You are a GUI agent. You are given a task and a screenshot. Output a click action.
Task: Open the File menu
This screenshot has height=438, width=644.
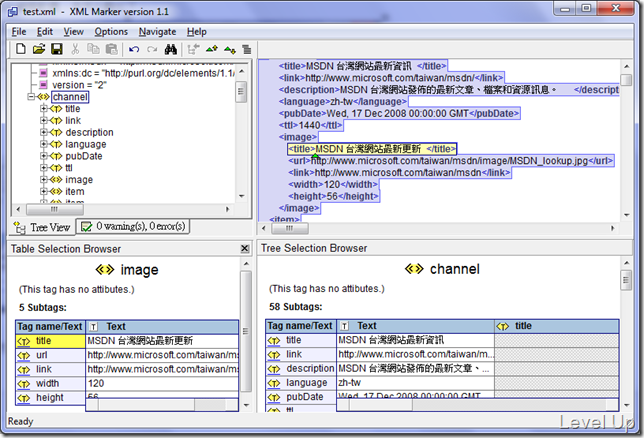(19, 32)
